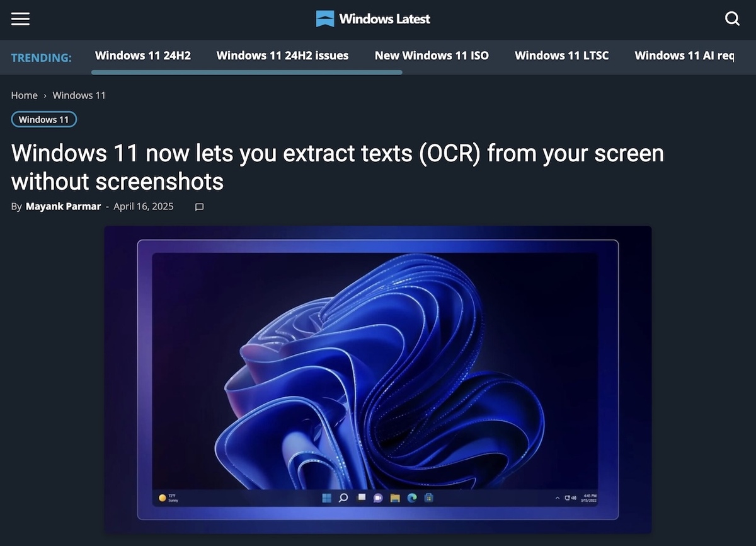
Task: Click the Task View icon in the pictured taskbar
Action: (x=361, y=498)
